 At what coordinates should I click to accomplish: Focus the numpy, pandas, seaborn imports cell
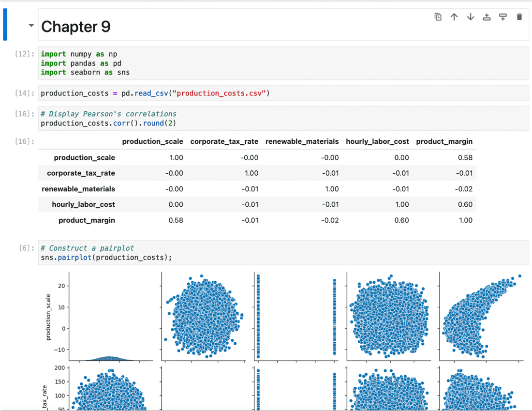283,63
